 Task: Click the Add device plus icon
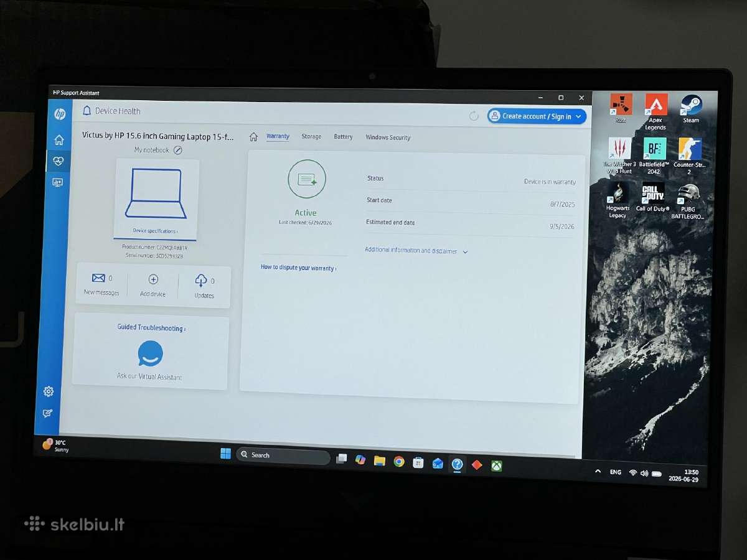pos(153,279)
